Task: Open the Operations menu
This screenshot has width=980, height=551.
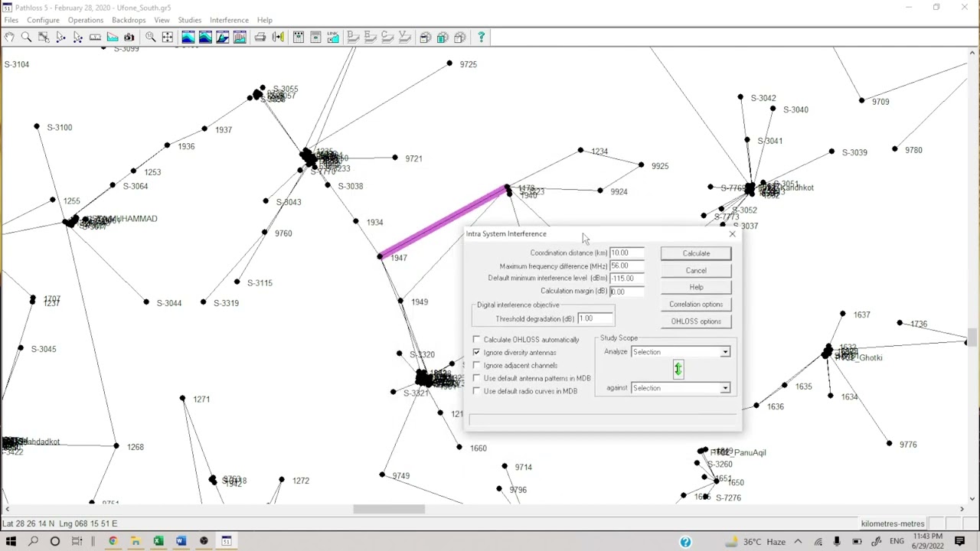Action: tap(85, 20)
